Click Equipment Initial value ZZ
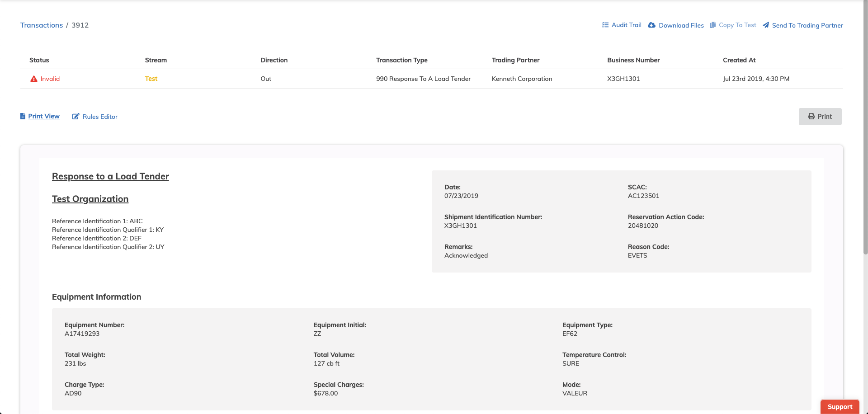This screenshot has height=414, width=868. point(317,334)
